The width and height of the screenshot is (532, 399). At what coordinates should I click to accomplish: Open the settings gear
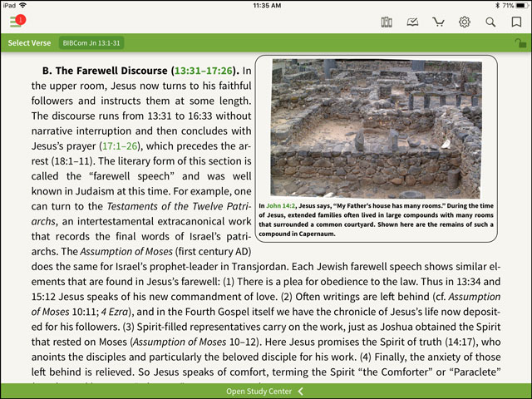465,22
